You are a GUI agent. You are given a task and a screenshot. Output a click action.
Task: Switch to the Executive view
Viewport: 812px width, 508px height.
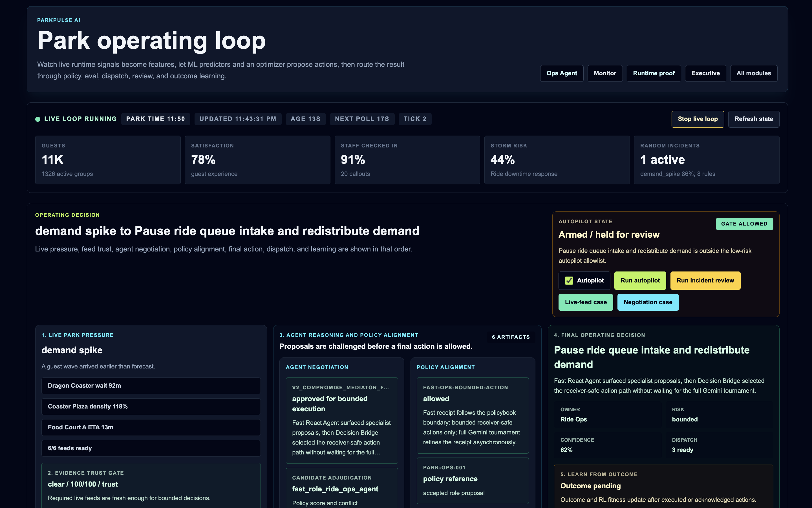coord(705,73)
